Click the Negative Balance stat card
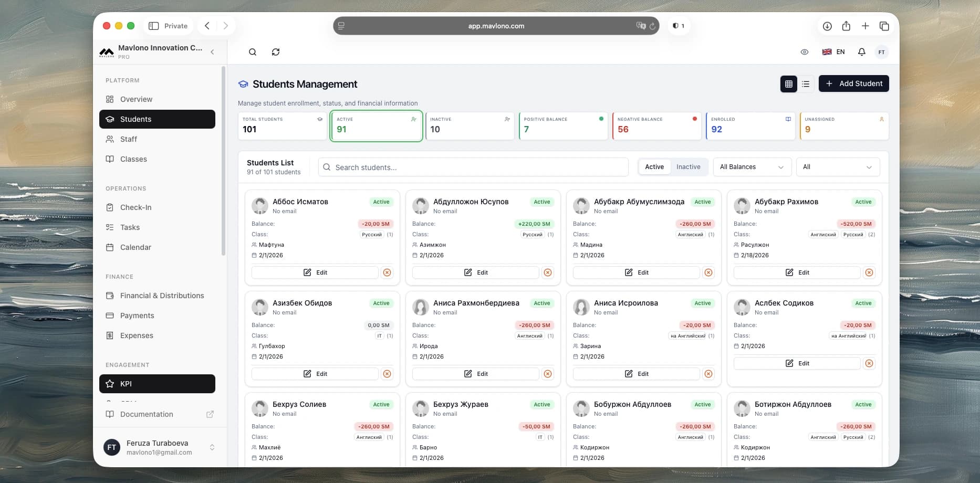Screen dimensions: 980x483 (656, 126)
